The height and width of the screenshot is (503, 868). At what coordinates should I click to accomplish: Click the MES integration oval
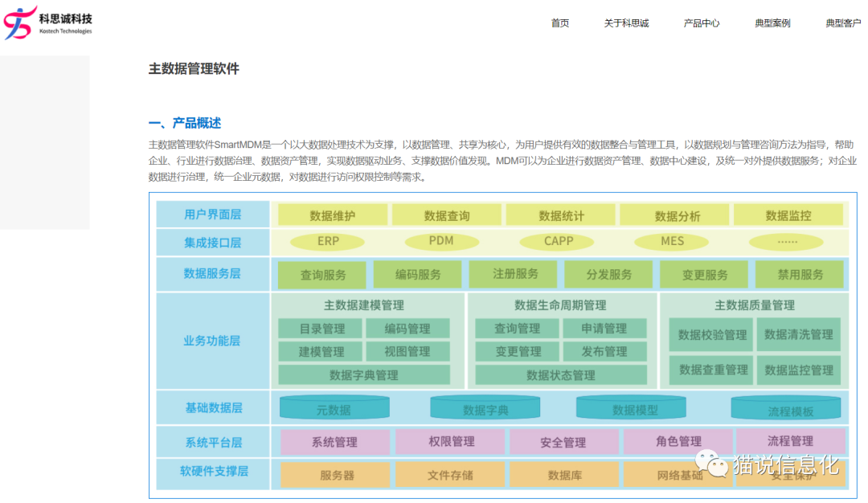[672, 241]
